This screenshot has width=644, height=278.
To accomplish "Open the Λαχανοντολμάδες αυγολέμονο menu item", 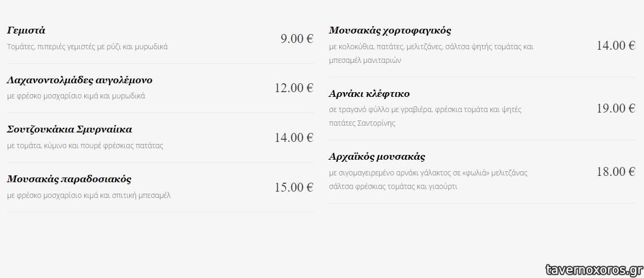I will [x=80, y=80].
